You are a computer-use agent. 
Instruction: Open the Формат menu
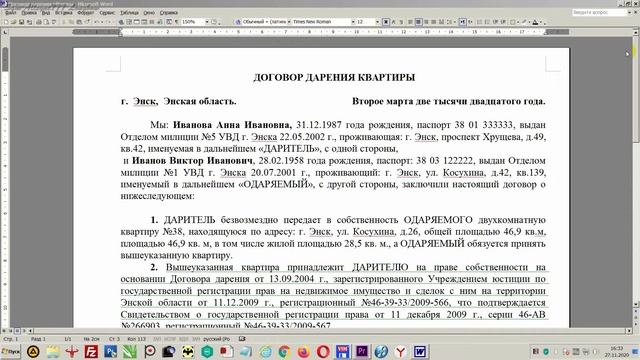point(86,13)
